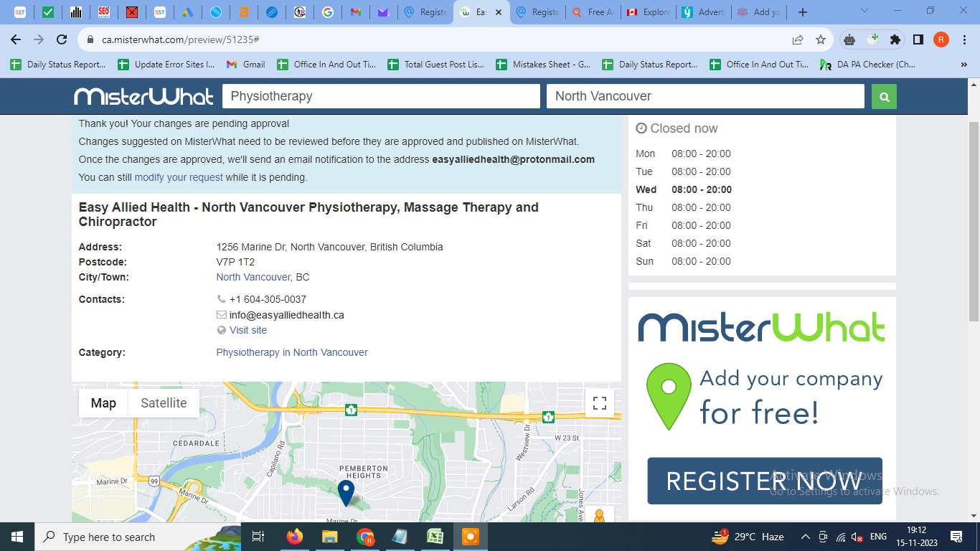The width and height of the screenshot is (980, 551).
Task: Open Mistakes Sheet bookmark
Action: pyautogui.click(x=543, y=65)
